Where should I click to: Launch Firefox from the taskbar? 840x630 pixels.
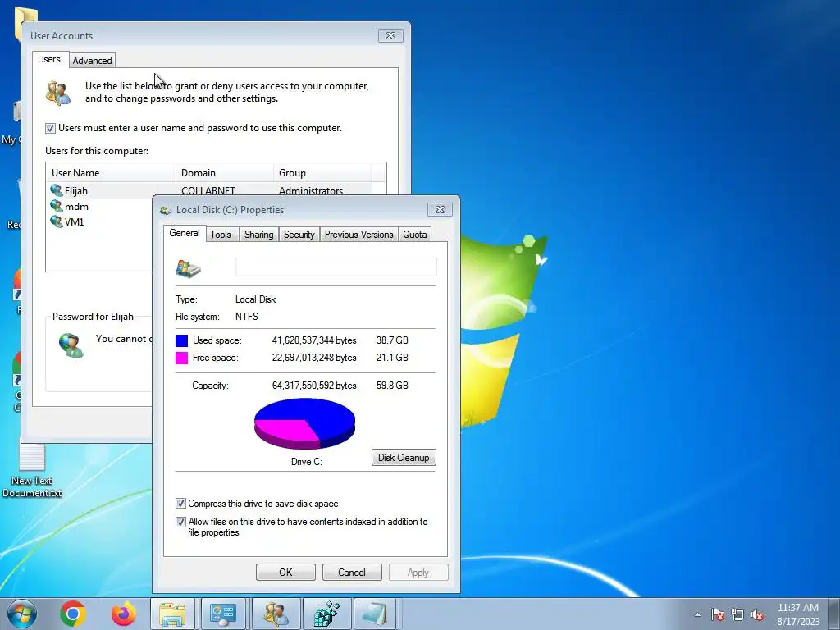click(x=123, y=614)
